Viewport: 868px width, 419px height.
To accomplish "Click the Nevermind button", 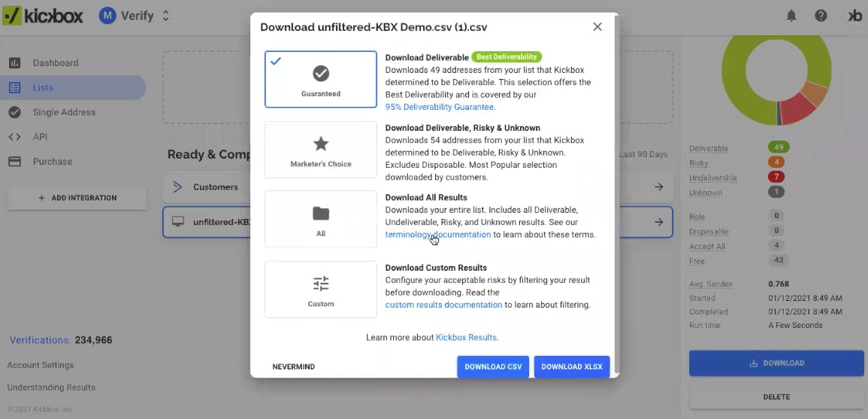I will 294,367.
